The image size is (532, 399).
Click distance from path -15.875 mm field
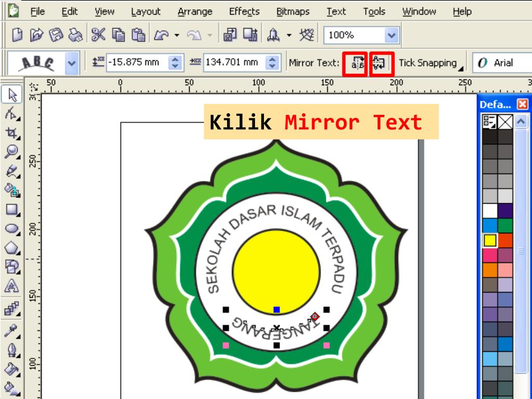point(137,62)
